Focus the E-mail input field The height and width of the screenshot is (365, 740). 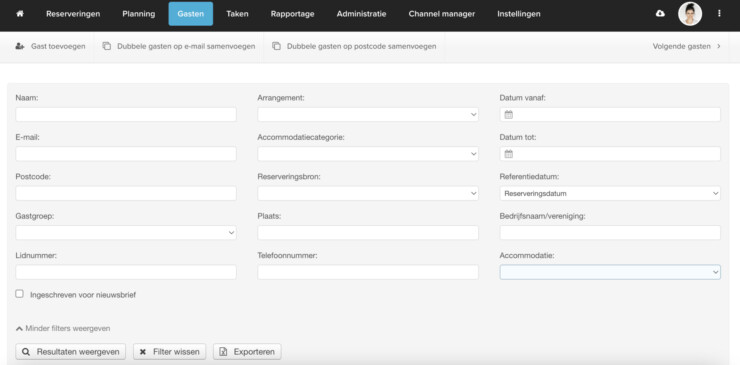tap(126, 153)
